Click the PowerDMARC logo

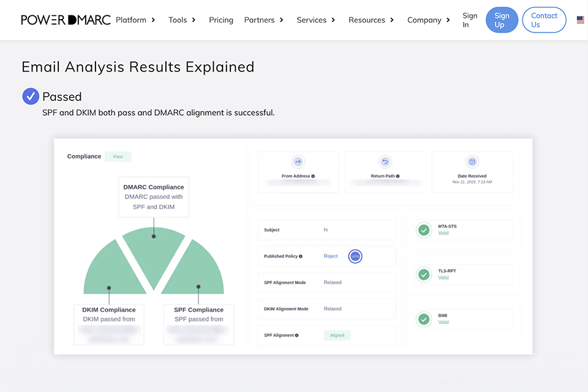coord(66,20)
